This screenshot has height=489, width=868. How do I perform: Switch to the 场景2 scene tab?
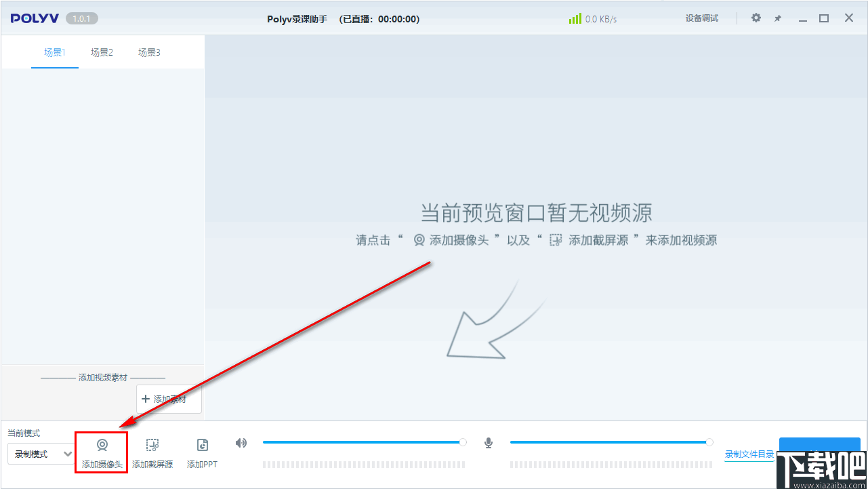tap(102, 52)
